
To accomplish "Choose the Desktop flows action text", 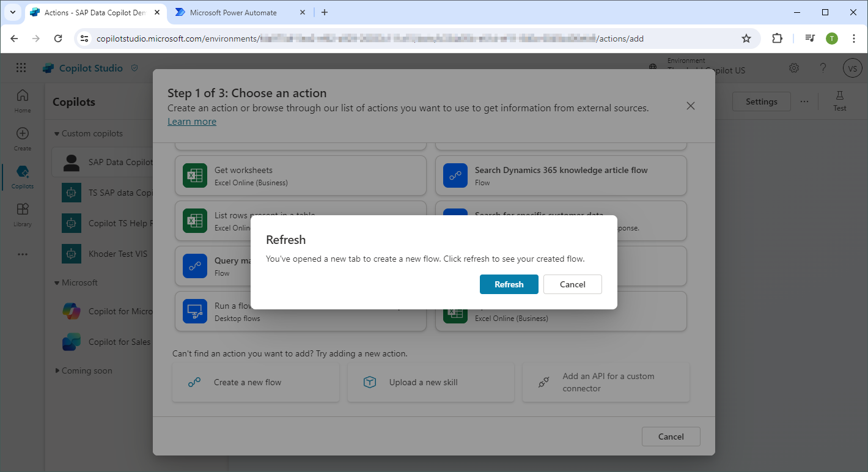I will [237, 319].
